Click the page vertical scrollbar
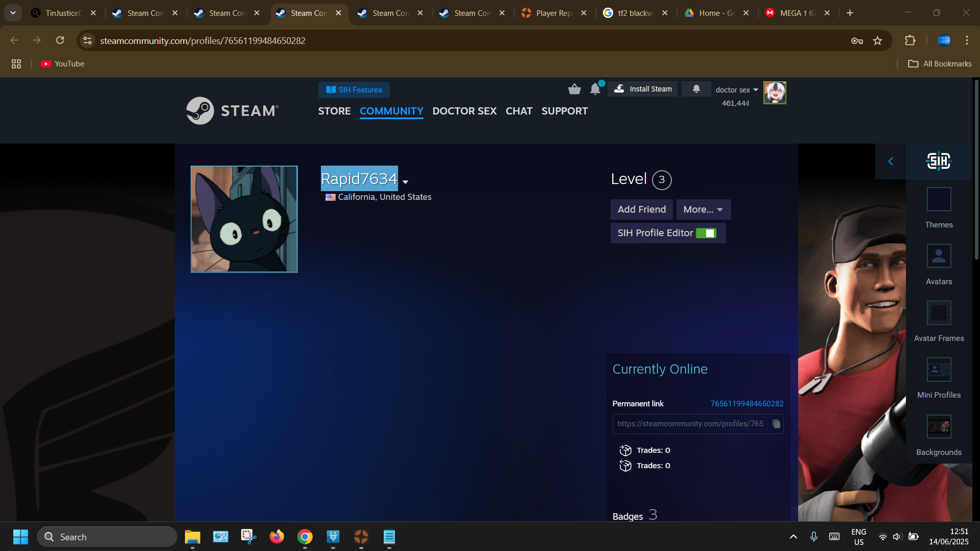The width and height of the screenshot is (980, 551). point(976,169)
